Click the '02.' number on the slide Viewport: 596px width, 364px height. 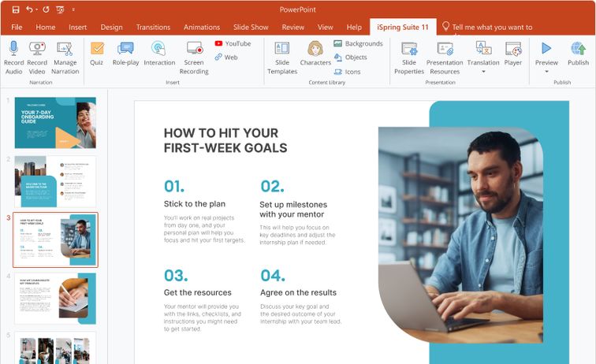(272, 186)
